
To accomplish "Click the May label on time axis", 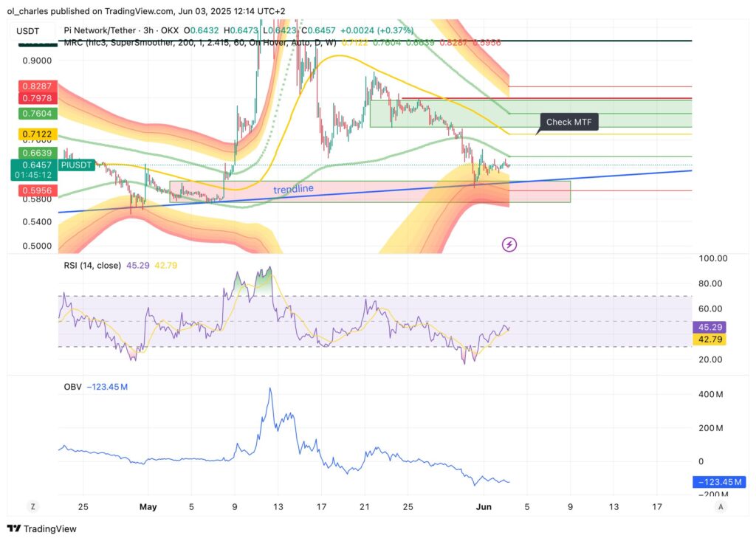I will pyautogui.click(x=148, y=507).
